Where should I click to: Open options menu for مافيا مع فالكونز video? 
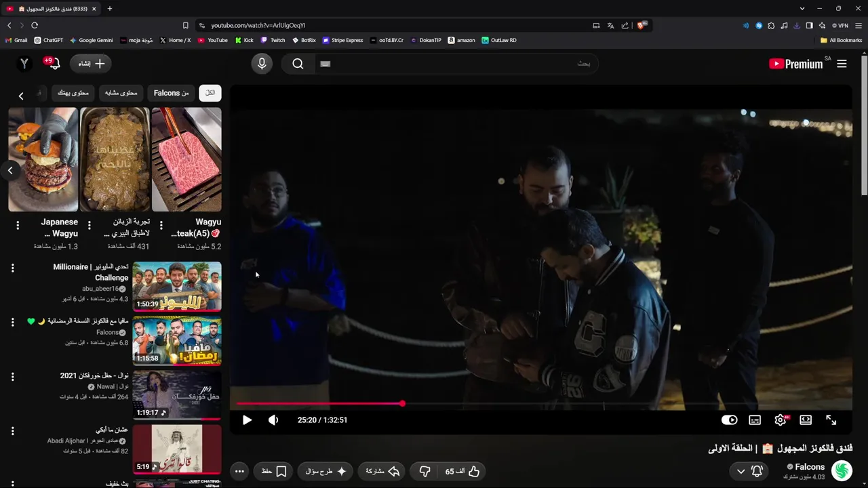12,323
